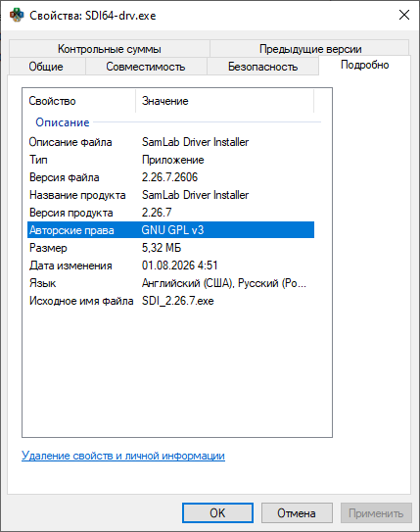Viewport: 420px width, 532px height.
Task: Select the highlighted Авторские права row
Action: click(x=171, y=230)
